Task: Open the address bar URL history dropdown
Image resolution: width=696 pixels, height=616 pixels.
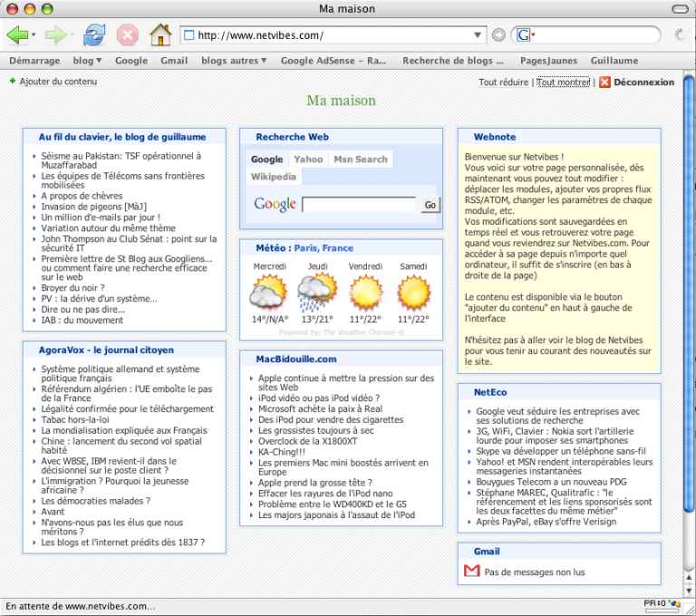Action: tap(478, 35)
